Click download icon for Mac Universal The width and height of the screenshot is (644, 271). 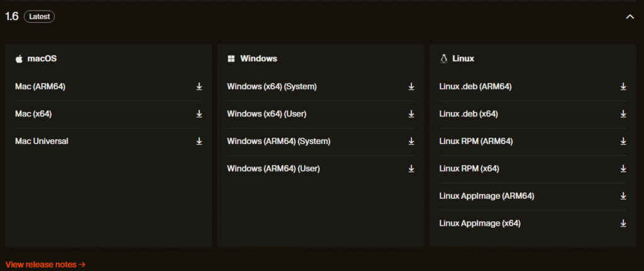coord(199,141)
